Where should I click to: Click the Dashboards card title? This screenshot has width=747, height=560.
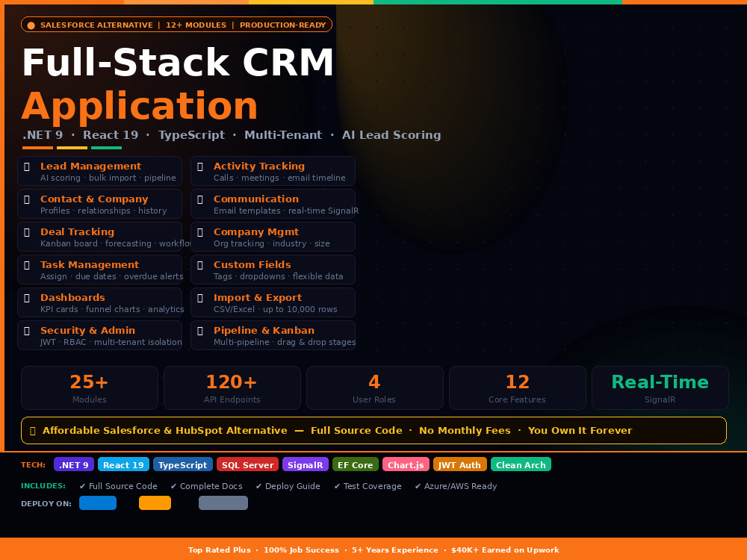tap(72, 298)
